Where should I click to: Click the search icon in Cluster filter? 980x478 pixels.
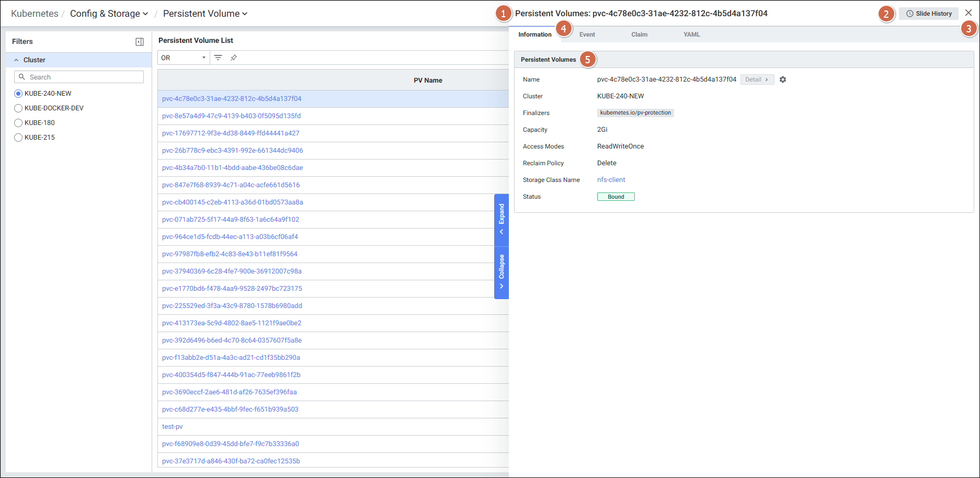point(22,77)
